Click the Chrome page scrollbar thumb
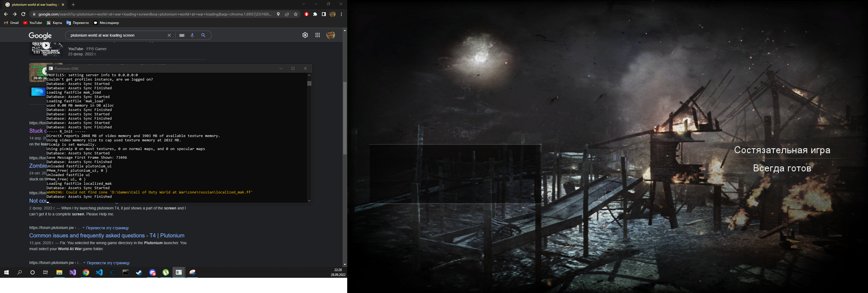The height and width of the screenshot is (293, 868). (345, 118)
